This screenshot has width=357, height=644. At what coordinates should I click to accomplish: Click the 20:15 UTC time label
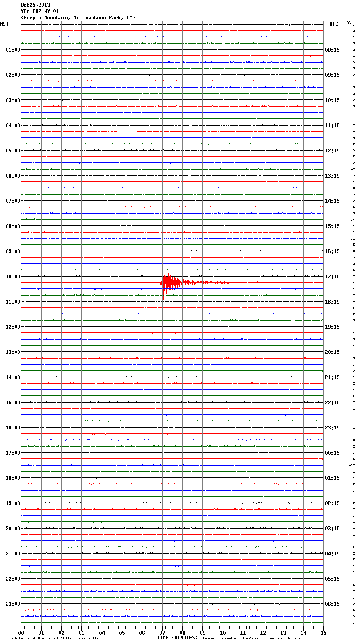pyautogui.click(x=332, y=352)
